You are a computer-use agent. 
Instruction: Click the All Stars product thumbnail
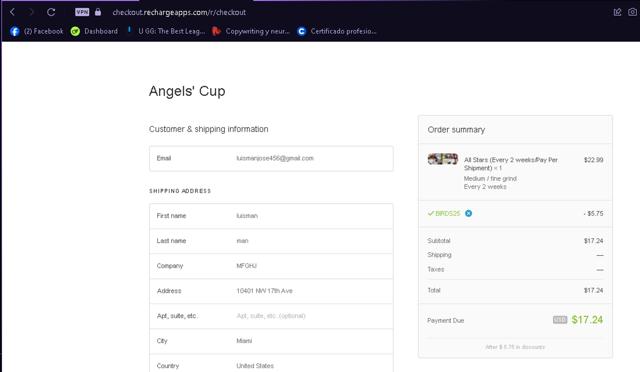(x=443, y=159)
